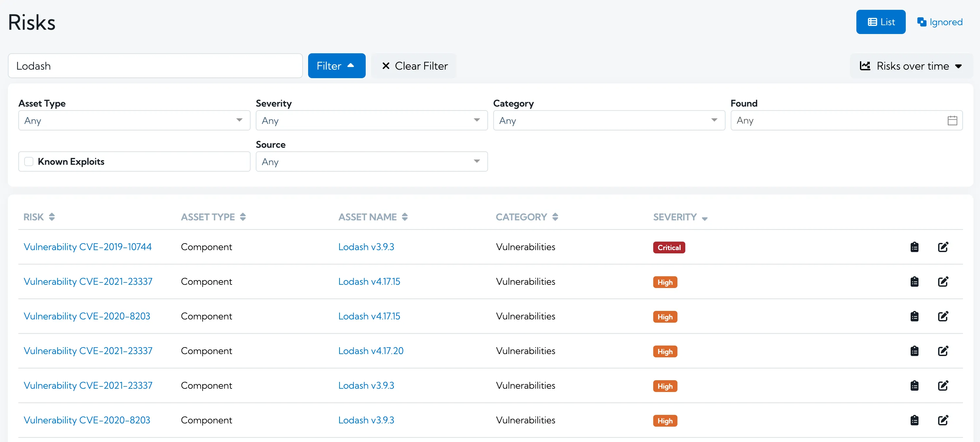Click the X icon on Clear Filter
Screen dimensions: 980x442
(385, 66)
